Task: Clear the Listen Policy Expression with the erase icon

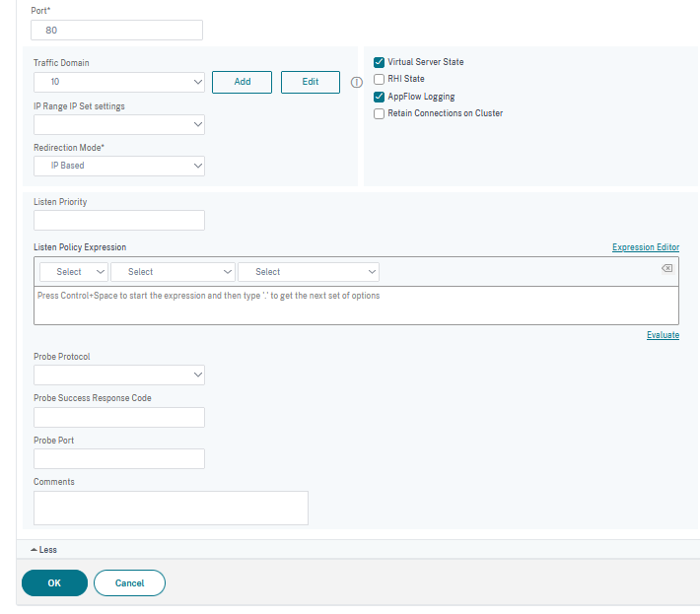Action: pyautogui.click(x=666, y=268)
